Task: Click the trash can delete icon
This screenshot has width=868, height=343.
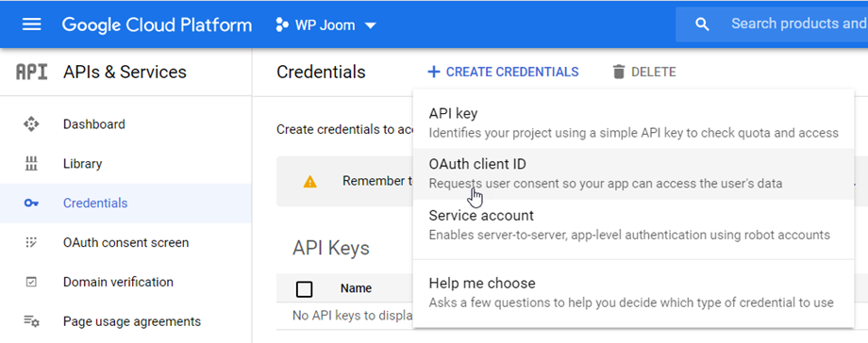Action: (619, 72)
